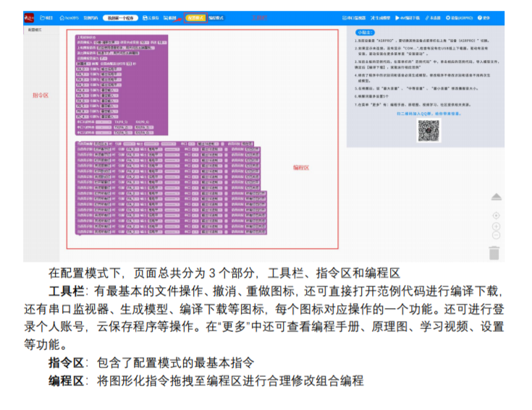Click the 截图 screenshot button
Screen dimensions: 532x410
[x=169, y=18]
